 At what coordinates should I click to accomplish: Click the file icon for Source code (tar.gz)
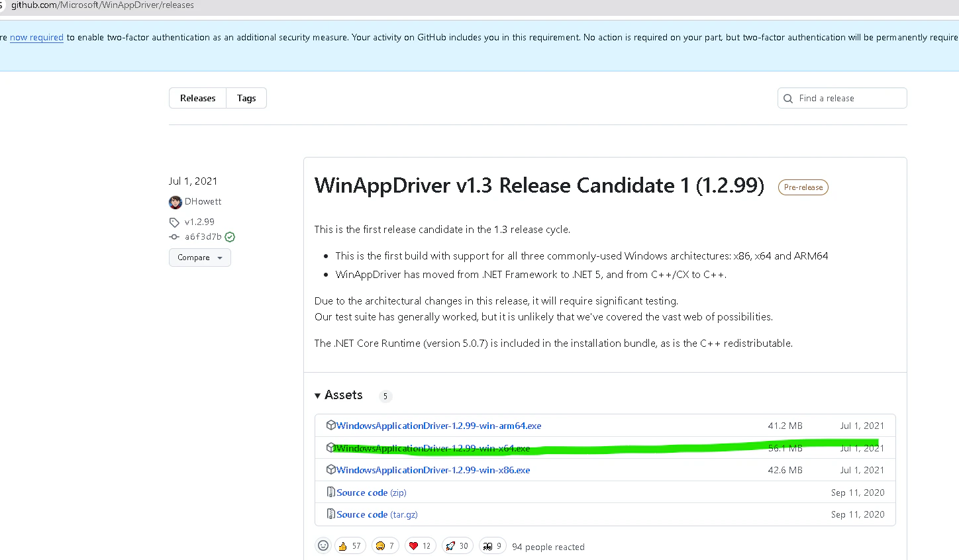point(331,514)
